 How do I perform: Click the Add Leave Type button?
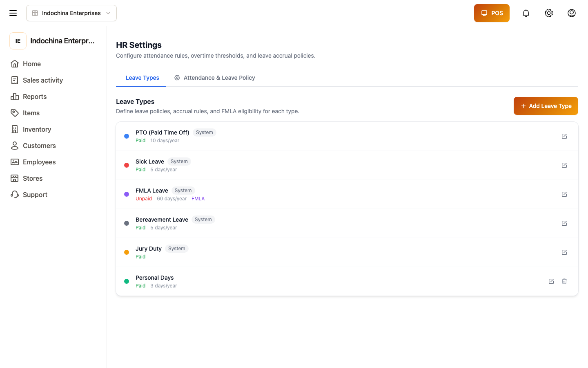[x=546, y=106]
